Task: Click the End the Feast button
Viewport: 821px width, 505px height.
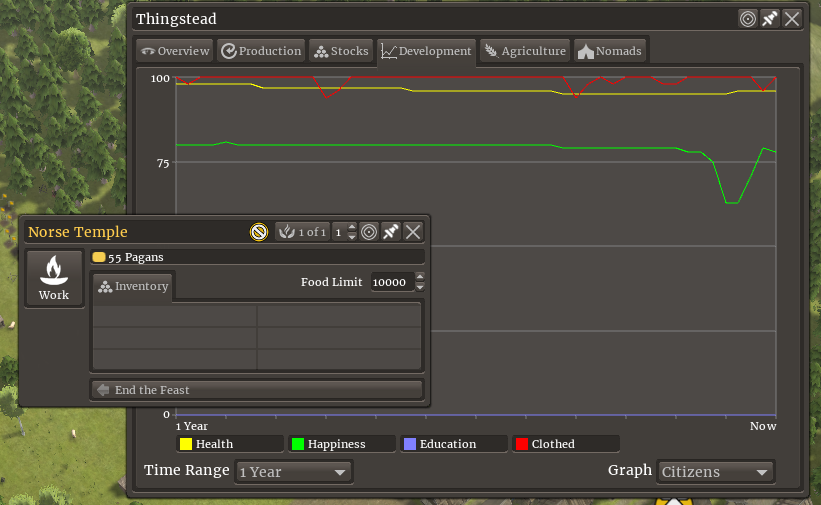Action: coord(257,390)
